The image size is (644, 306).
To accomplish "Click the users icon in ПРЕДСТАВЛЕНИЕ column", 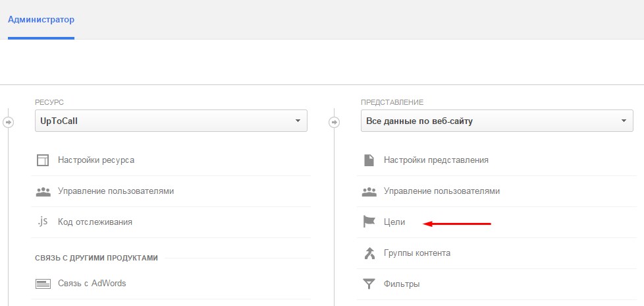I will (x=369, y=191).
